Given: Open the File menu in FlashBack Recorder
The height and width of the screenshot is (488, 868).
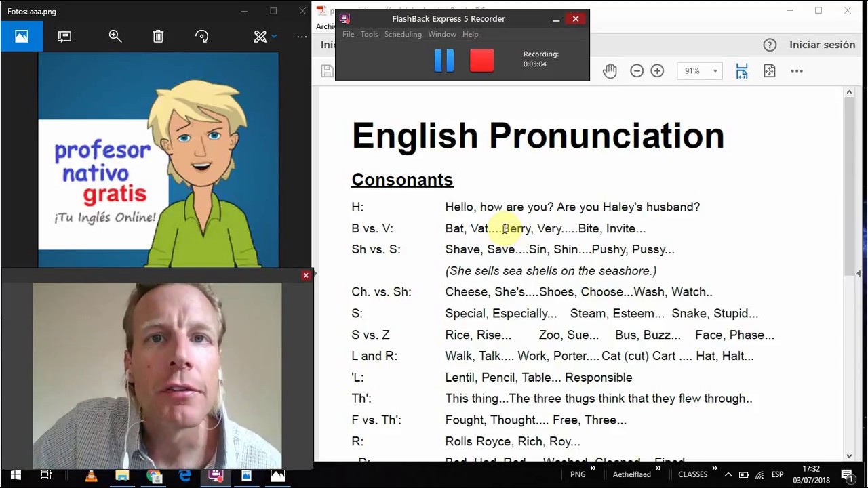Looking at the screenshot, I should (348, 34).
